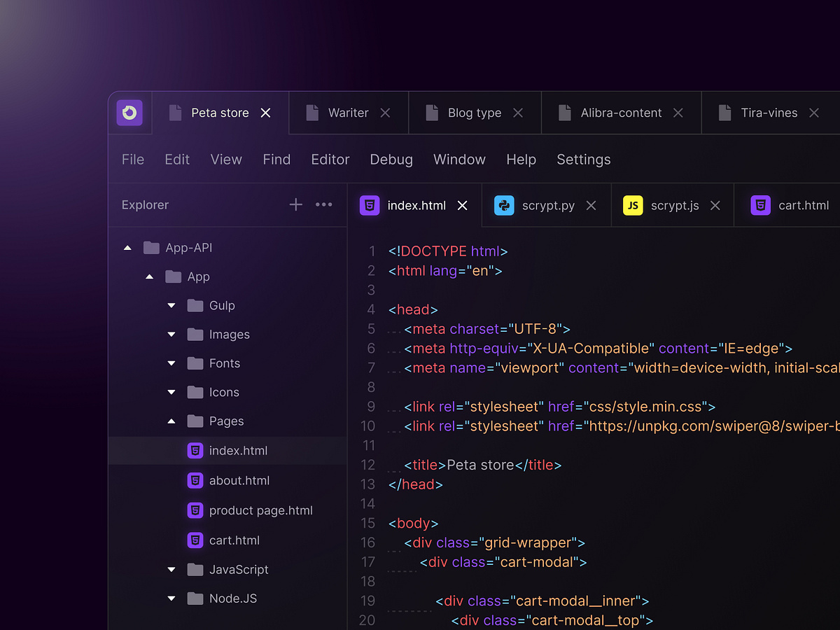The width and height of the screenshot is (840, 630).
Task: Click HTML icon beside product page.html
Action: pos(195,510)
